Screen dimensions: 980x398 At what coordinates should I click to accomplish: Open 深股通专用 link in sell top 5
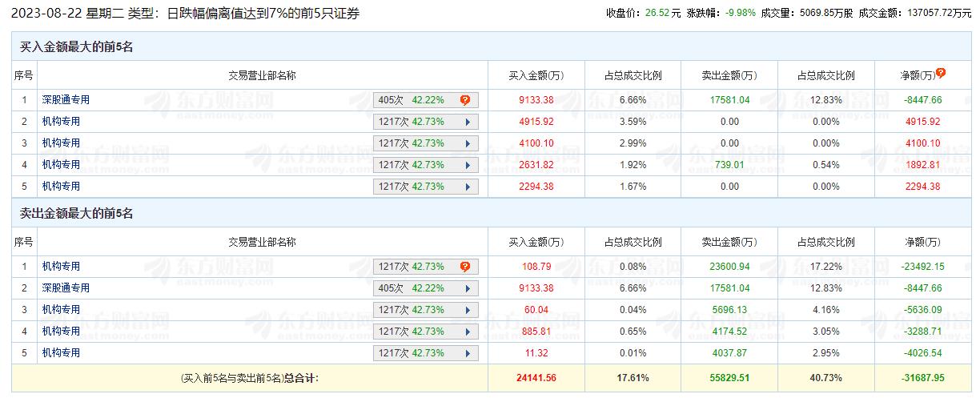(x=66, y=287)
